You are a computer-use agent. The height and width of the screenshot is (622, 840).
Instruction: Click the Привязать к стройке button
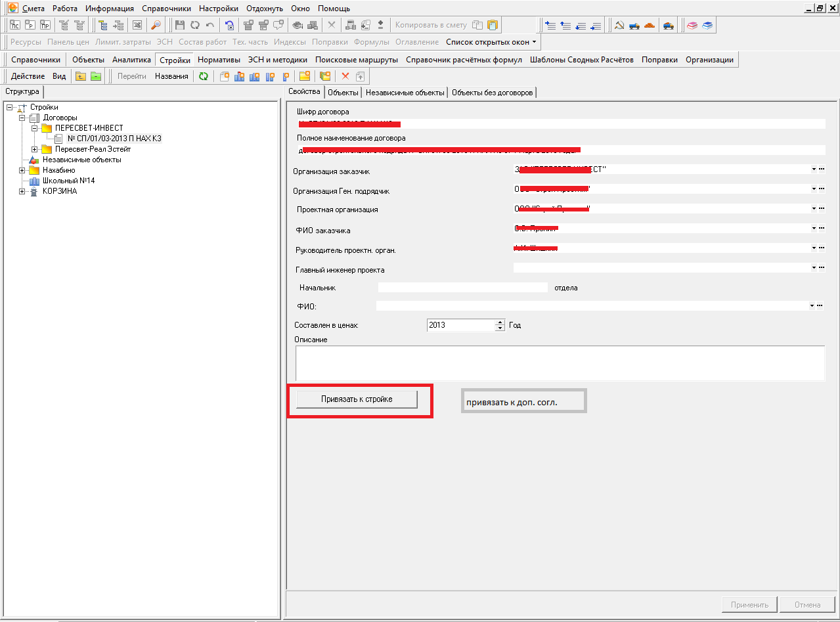pos(357,399)
